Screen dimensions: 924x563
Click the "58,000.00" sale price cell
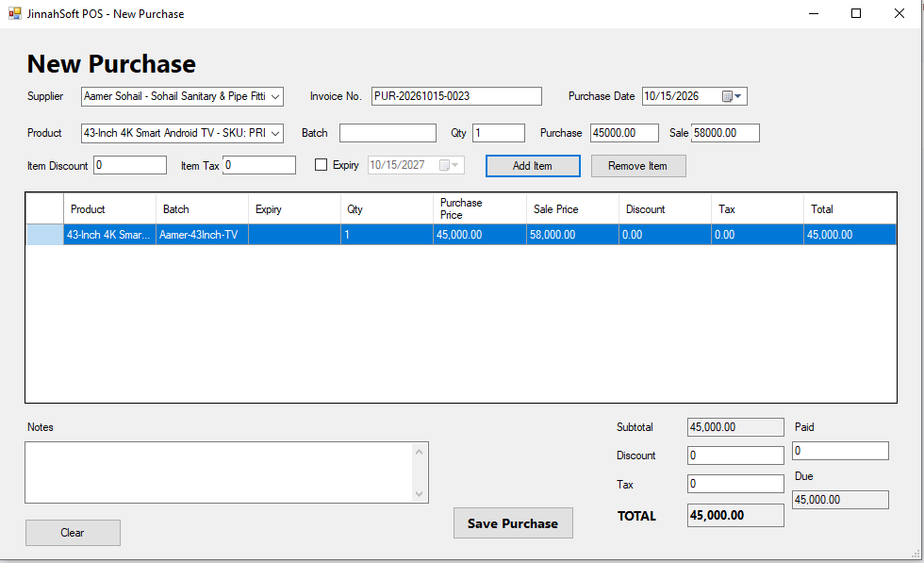573,235
